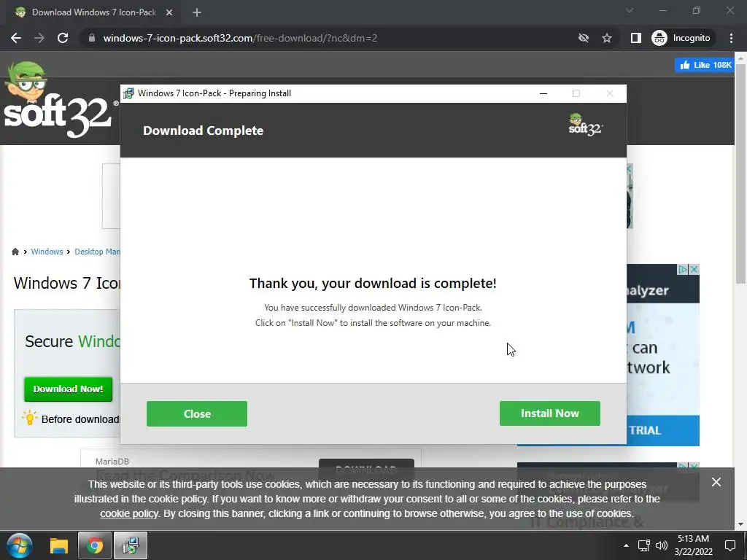This screenshot has height=560, width=747.
Task: Click the scrollbar down arrow
Action: (741, 524)
